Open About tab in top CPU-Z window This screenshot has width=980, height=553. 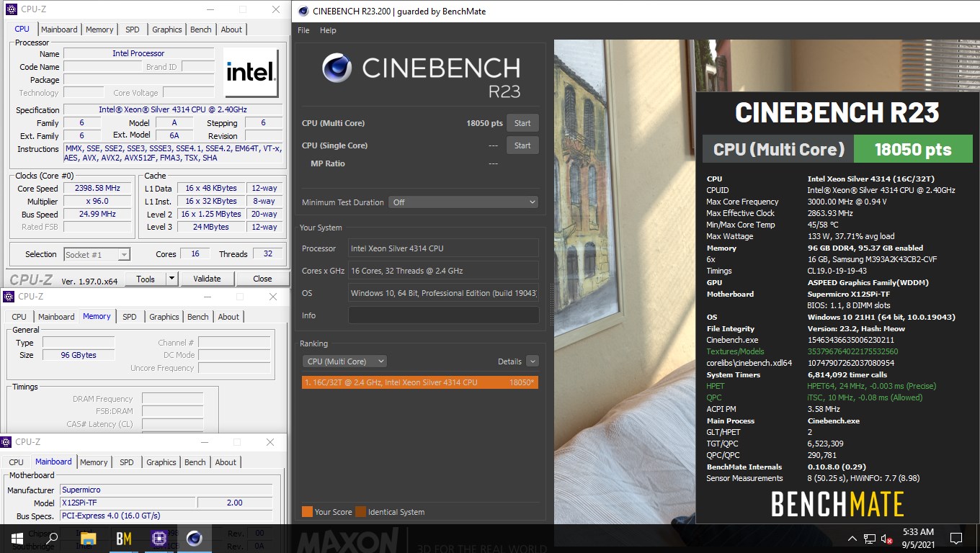(231, 30)
